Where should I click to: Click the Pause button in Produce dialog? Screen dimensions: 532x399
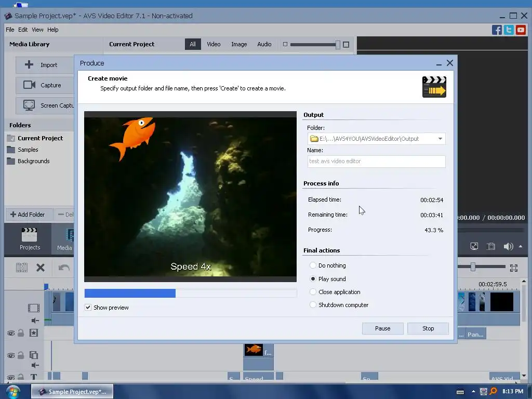click(x=382, y=328)
